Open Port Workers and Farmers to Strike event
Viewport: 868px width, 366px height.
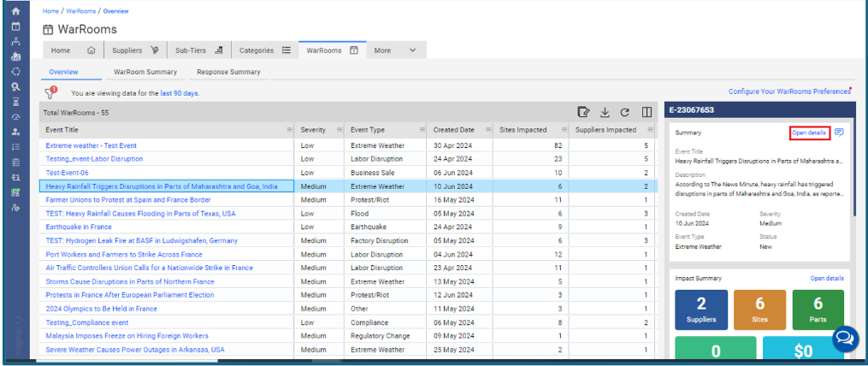pyautogui.click(x=124, y=255)
